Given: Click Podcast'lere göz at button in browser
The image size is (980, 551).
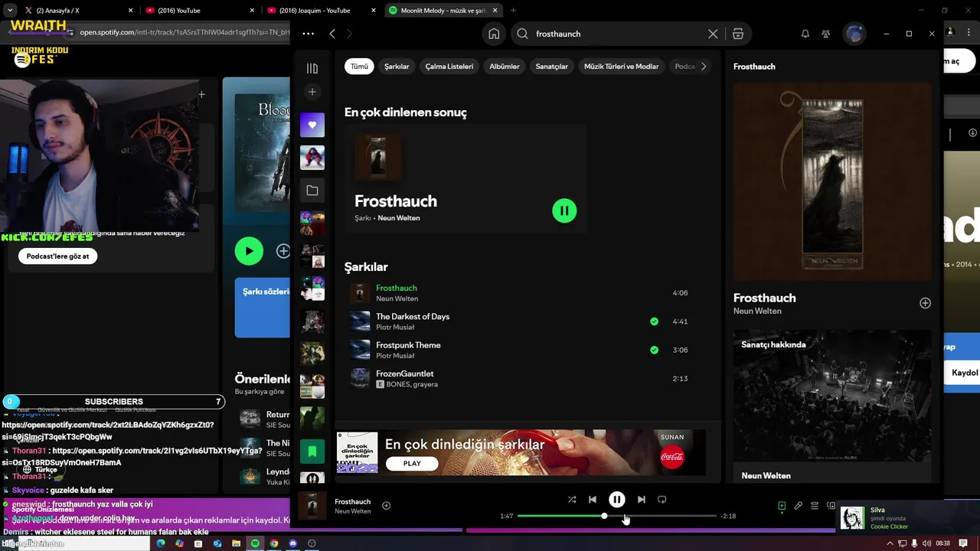Looking at the screenshot, I should [58, 256].
